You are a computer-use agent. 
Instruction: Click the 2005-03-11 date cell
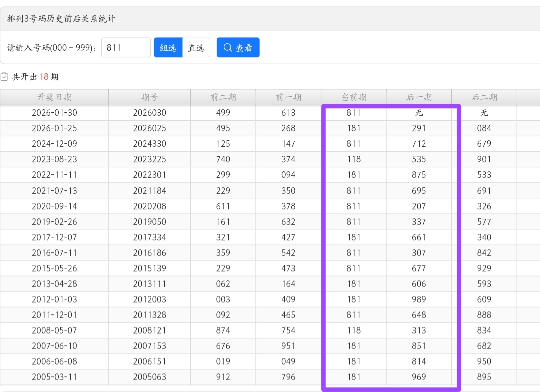(x=54, y=377)
